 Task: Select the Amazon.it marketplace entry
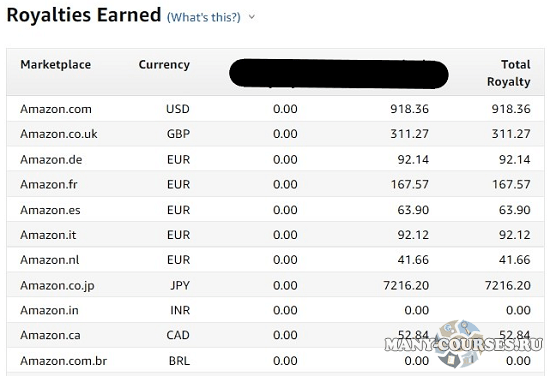pyautogui.click(x=48, y=235)
